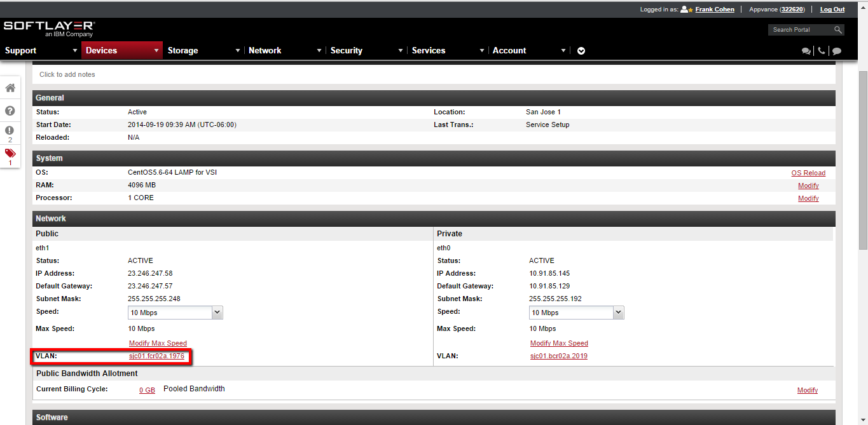This screenshot has width=868, height=425.
Task: Click the Log Out link
Action: tap(832, 10)
